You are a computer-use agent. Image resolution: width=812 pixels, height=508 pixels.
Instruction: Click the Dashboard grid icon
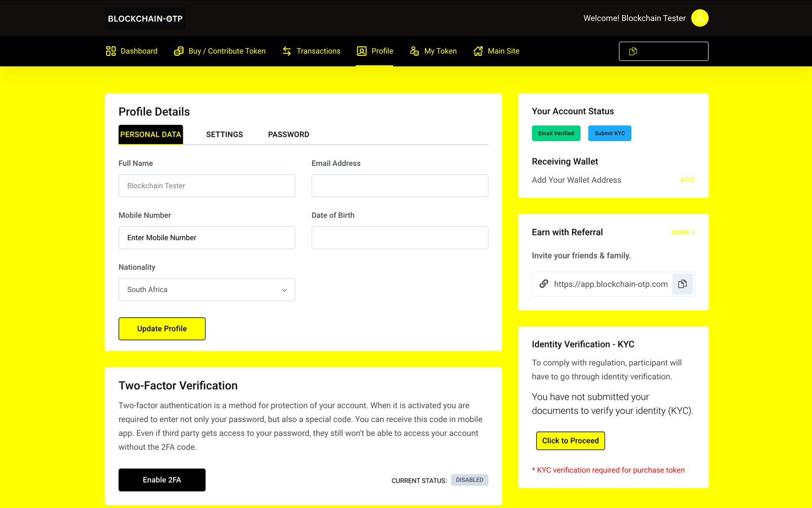[x=111, y=51]
